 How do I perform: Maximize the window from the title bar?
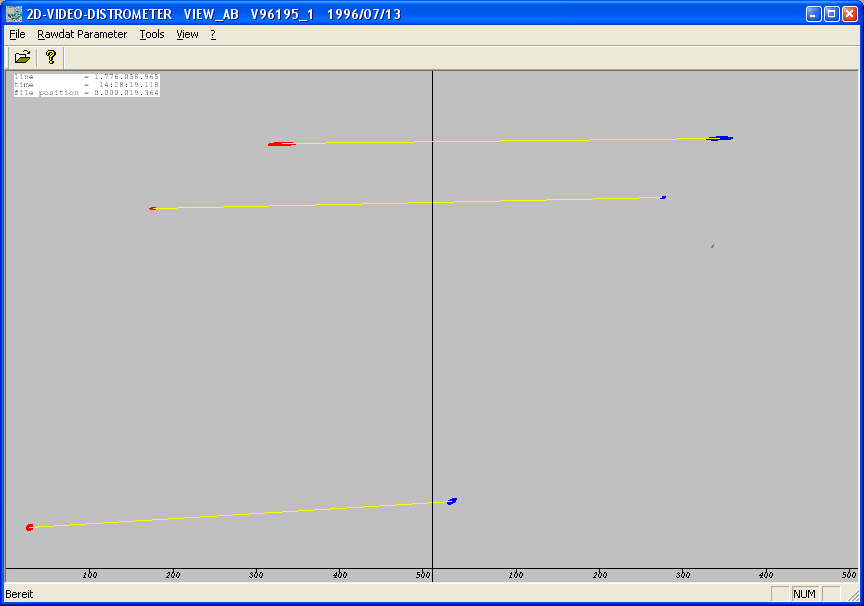coord(832,14)
